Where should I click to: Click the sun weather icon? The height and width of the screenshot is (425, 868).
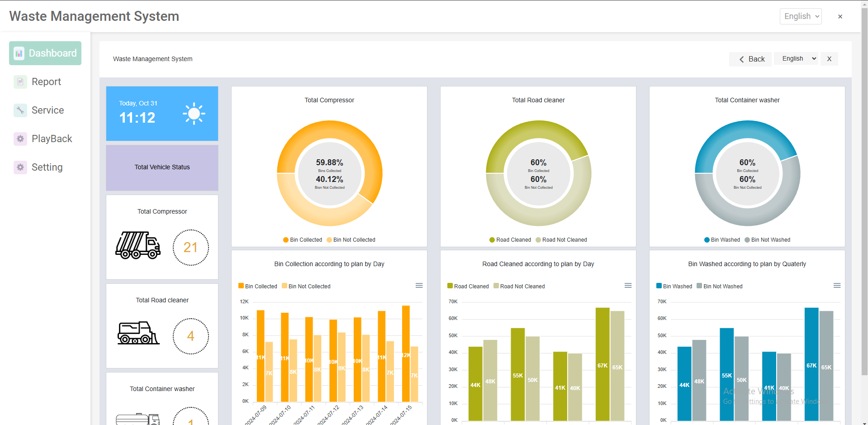click(x=194, y=114)
